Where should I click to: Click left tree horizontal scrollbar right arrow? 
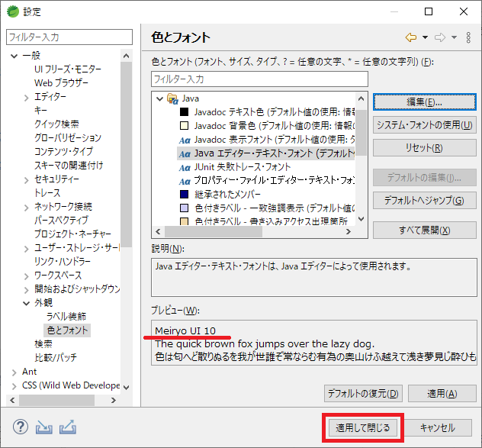coord(114,401)
